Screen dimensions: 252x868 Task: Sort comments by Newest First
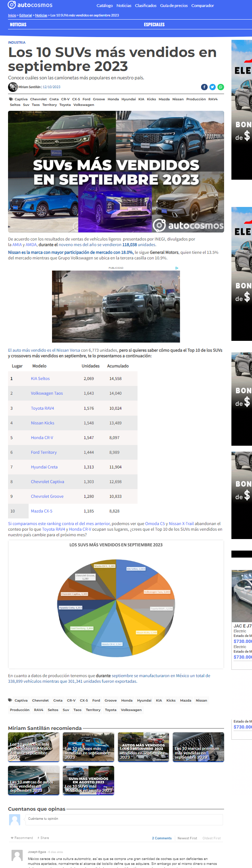187,838
